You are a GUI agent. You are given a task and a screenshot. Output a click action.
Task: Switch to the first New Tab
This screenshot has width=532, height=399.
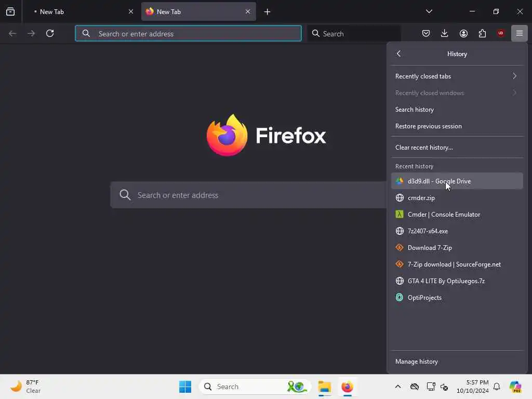coord(81,11)
